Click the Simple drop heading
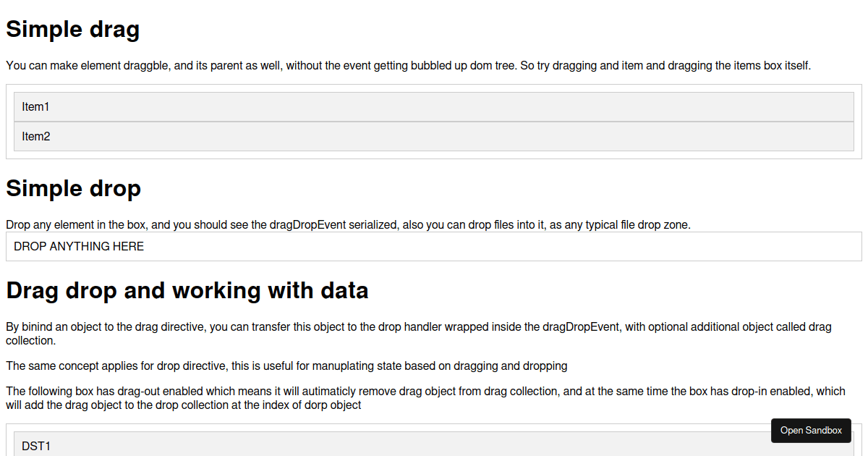 point(73,188)
